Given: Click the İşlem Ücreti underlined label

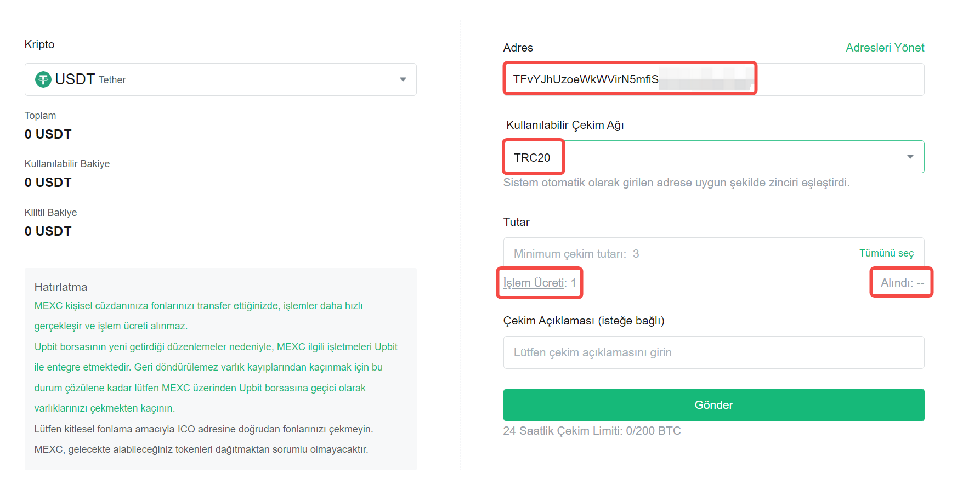Looking at the screenshot, I should [534, 283].
